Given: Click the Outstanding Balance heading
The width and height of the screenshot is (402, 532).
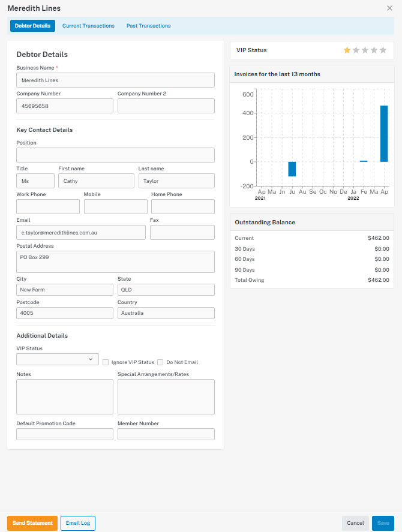Looking at the screenshot, I should click(x=265, y=223).
